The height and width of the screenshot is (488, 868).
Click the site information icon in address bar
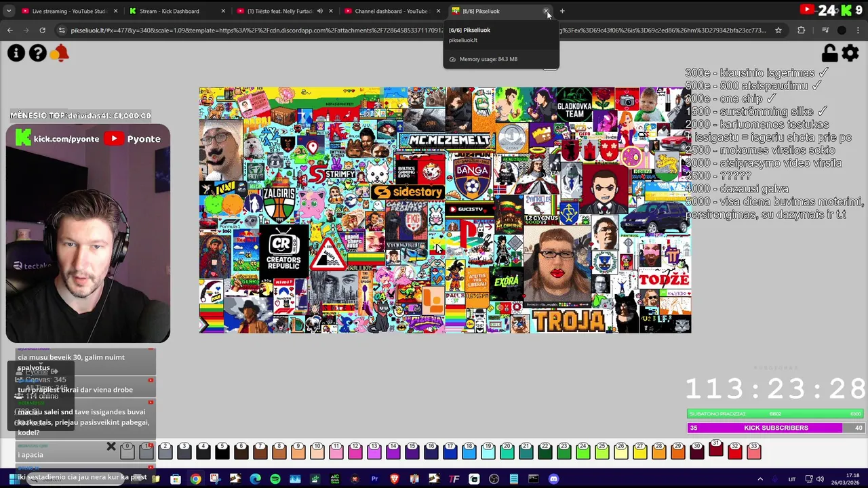click(62, 30)
